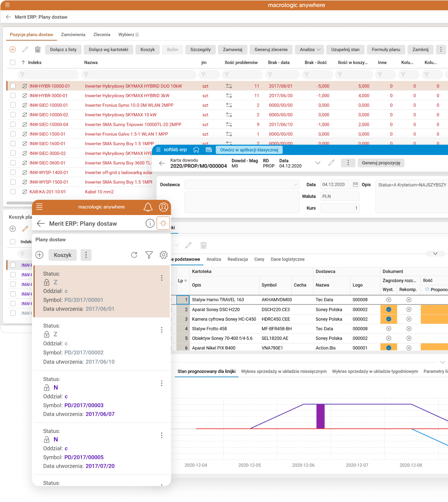Open the settings gear in Plany dostaw

tap(163, 255)
